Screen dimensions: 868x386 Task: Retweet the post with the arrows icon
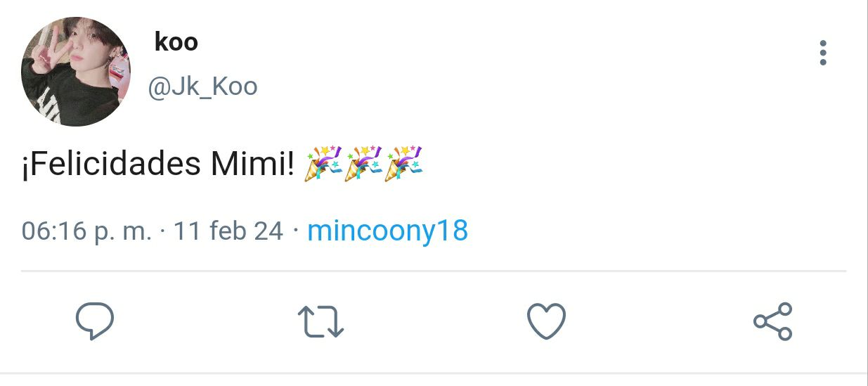[x=321, y=322]
